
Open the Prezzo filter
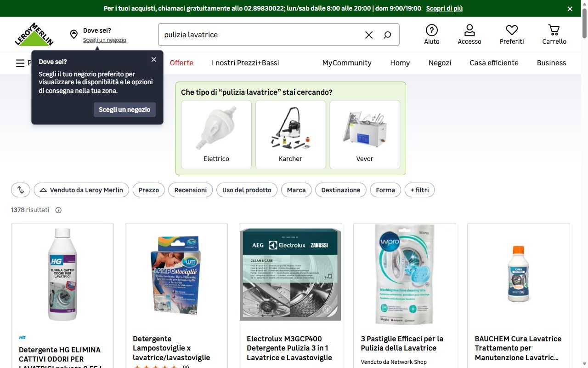tap(149, 190)
